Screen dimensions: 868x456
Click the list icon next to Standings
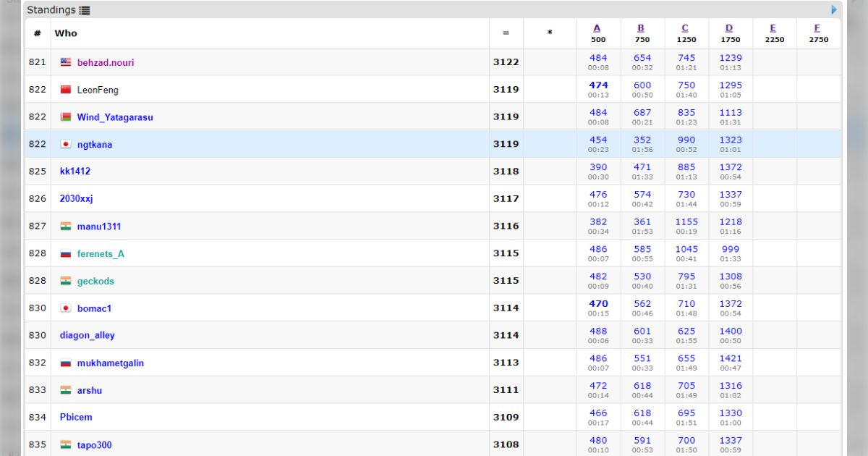[x=85, y=11]
